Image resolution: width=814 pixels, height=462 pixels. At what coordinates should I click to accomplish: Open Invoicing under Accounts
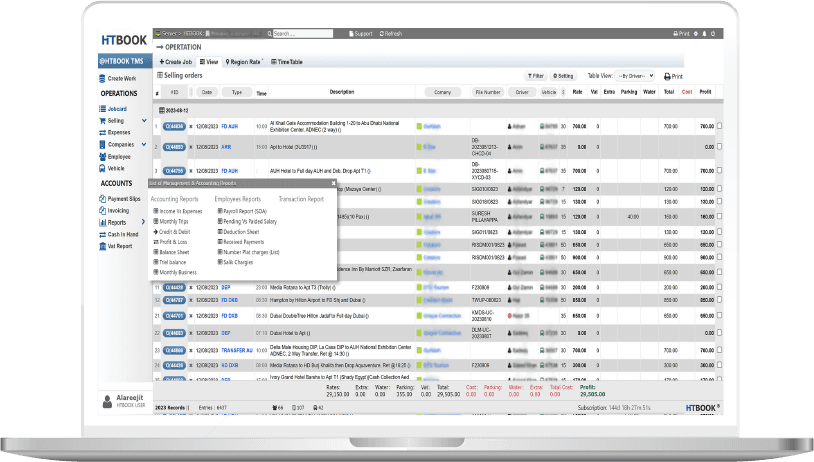click(x=114, y=211)
